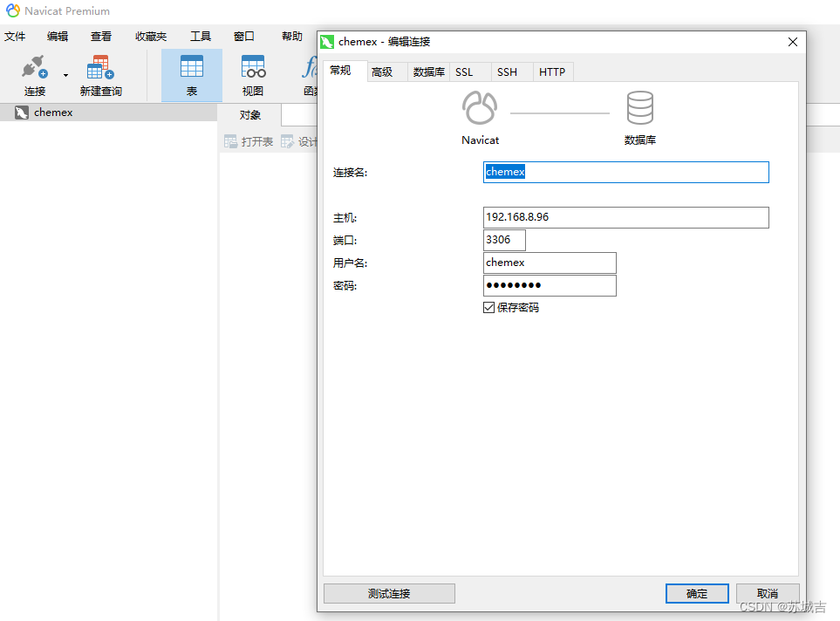
Task: Click the Navicat Premium window logo
Action: point(11,10)
